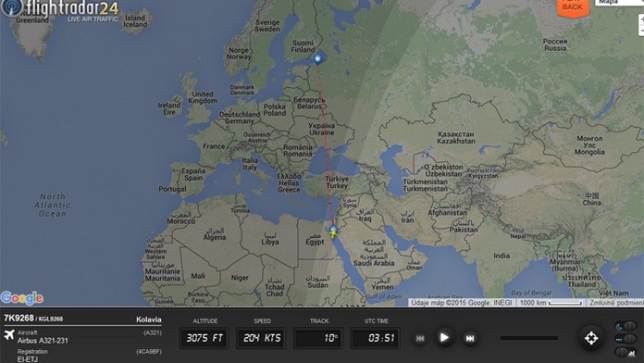The image size is (644, 363).
Task: Click the arrival marker pin by Egypt
Action: (x=333, y=229)
